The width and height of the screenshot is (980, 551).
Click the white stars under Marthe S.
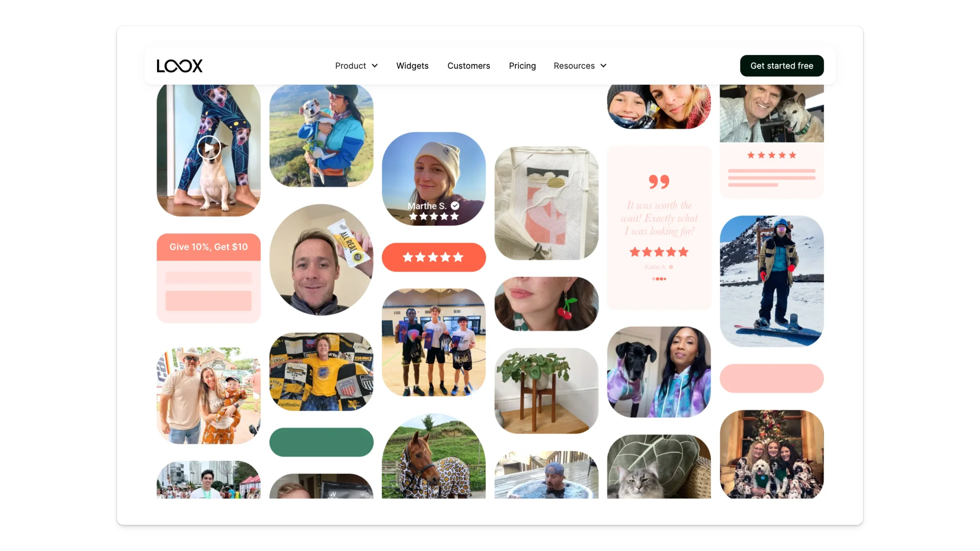point(434,217)
